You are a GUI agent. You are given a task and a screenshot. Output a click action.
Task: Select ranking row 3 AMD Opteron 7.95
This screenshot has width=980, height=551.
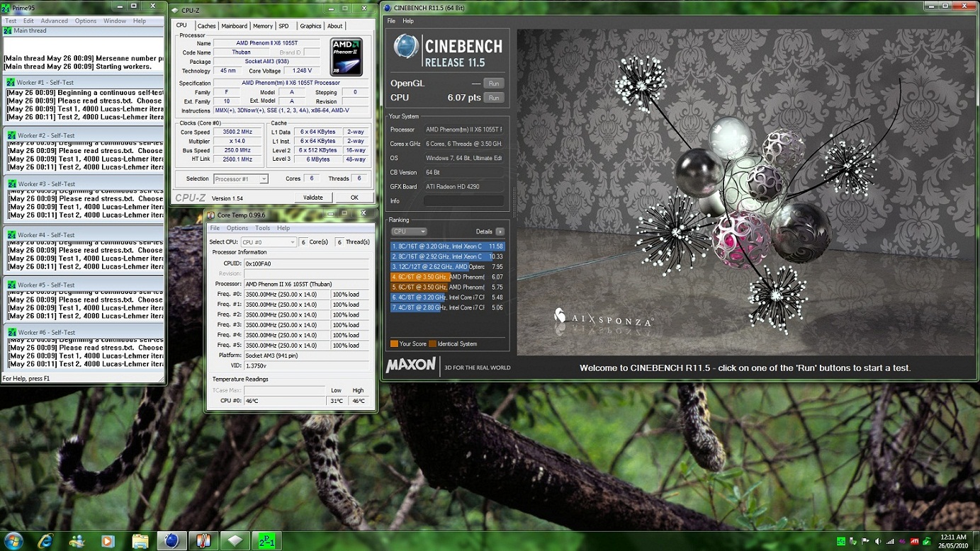click(447, 267)
